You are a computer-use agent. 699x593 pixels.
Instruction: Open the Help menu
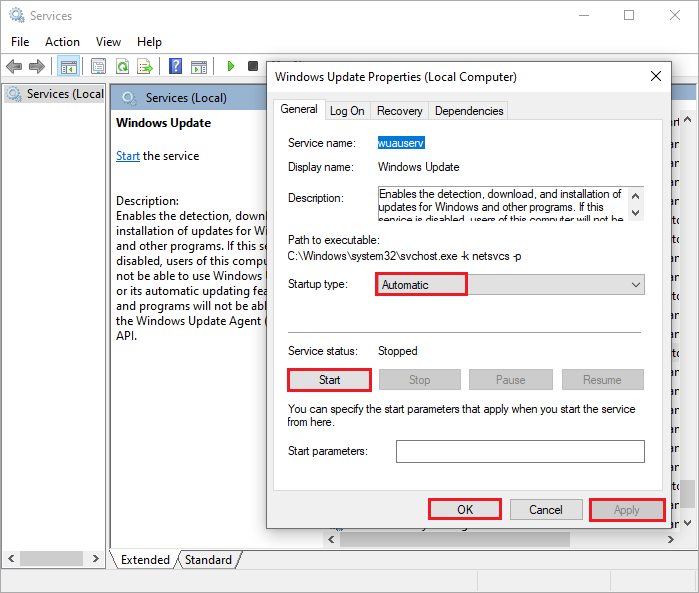[x=149, y=42]
